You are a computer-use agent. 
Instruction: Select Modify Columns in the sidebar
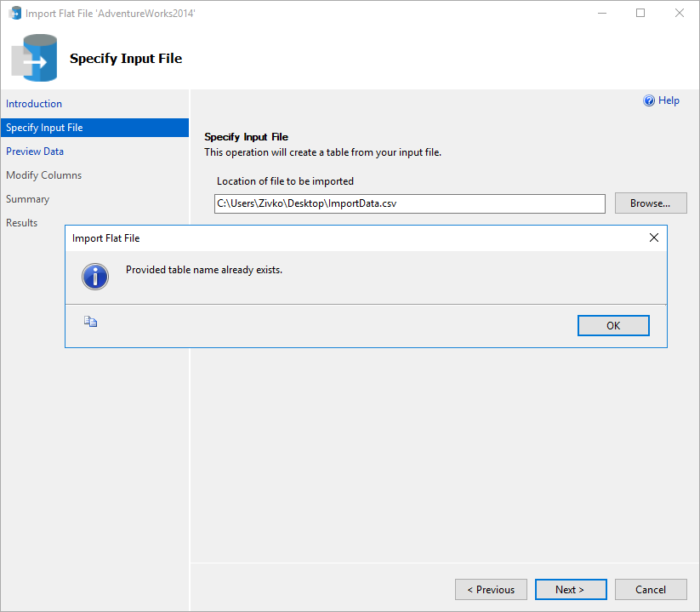[44, 175]
